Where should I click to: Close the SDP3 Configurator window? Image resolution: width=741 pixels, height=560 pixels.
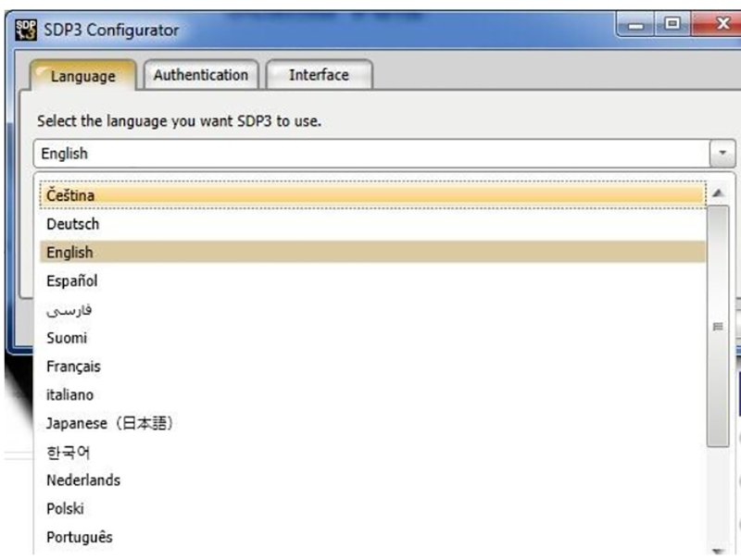point(717,24)
